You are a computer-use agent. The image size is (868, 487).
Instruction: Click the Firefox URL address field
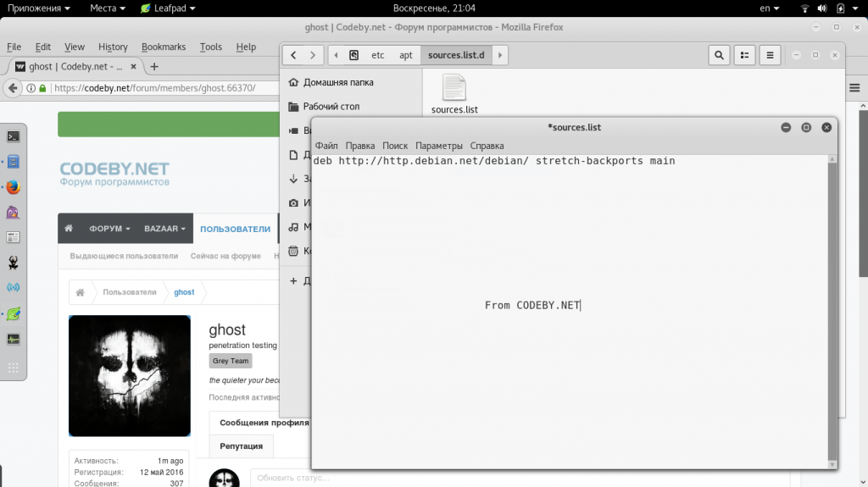point(165,88)
